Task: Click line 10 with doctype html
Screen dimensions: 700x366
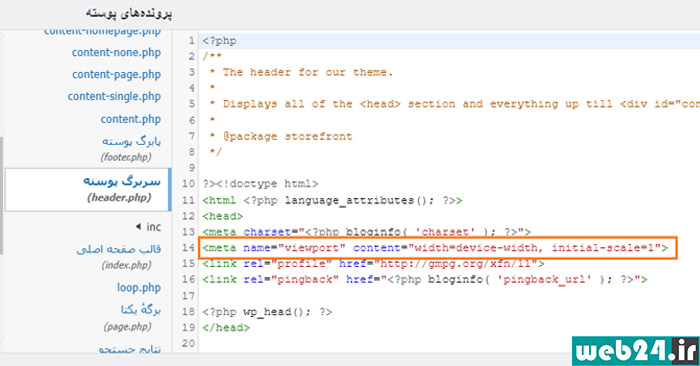Action: tap(260, 184)
